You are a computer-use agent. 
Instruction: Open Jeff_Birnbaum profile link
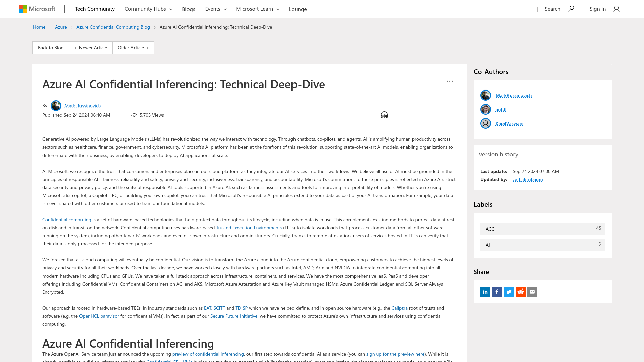(x=528, y=179)
